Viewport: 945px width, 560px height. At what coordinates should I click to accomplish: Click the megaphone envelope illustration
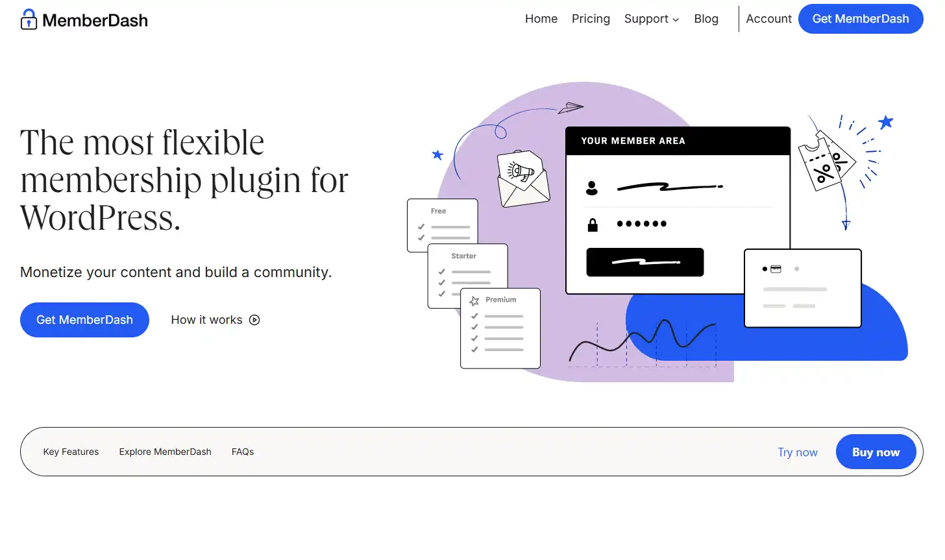tap(523, 179)
